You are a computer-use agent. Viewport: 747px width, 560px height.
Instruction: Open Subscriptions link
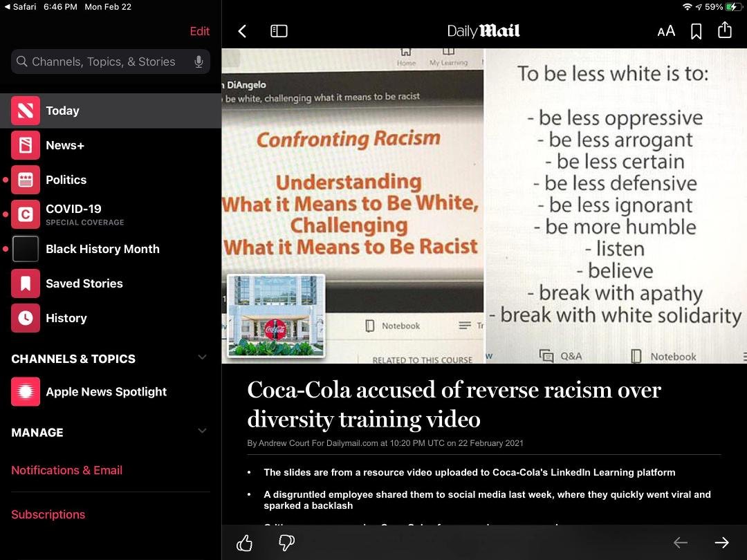pos(48,514)
